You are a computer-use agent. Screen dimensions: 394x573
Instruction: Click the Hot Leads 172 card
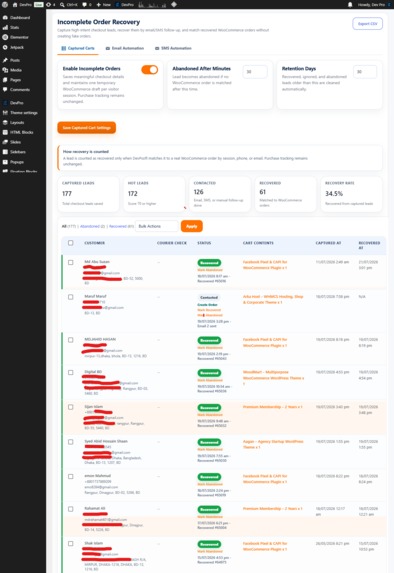pyautogui.click(x=154, y=194)
